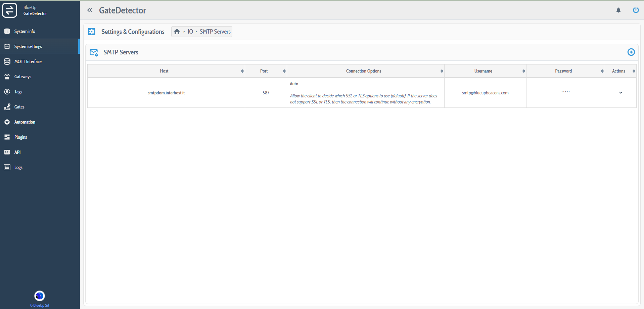Open the © BlueUp Srl link
The height and width of the screenshot is (309, 644).
[x=39, y=305]
